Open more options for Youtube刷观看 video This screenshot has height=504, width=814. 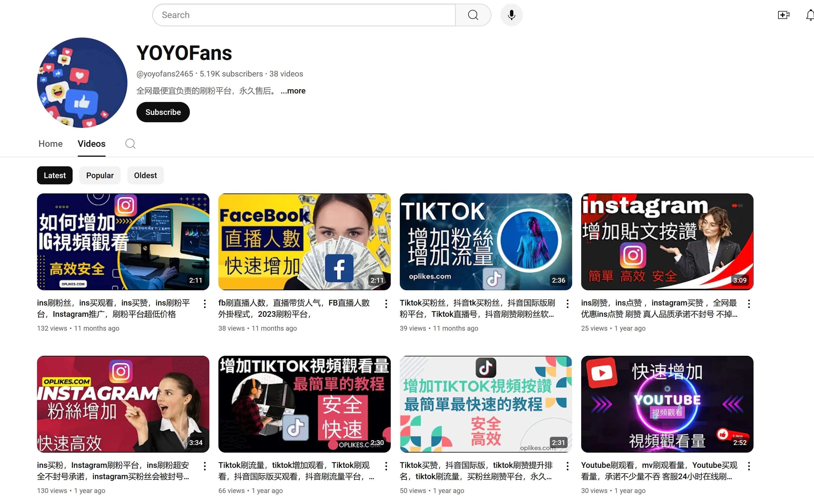pos(749,466)
